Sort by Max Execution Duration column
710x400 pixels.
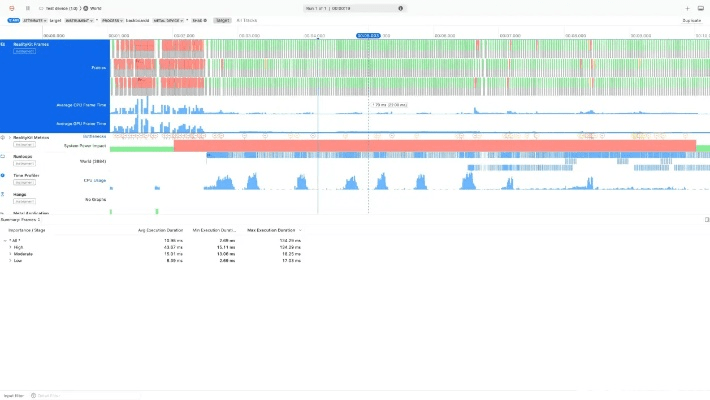pos(274,230)
